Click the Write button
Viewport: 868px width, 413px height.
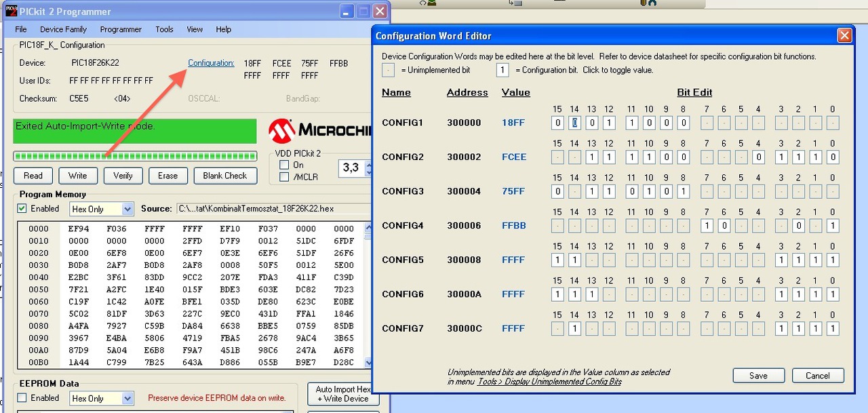[x=78, y=176]
